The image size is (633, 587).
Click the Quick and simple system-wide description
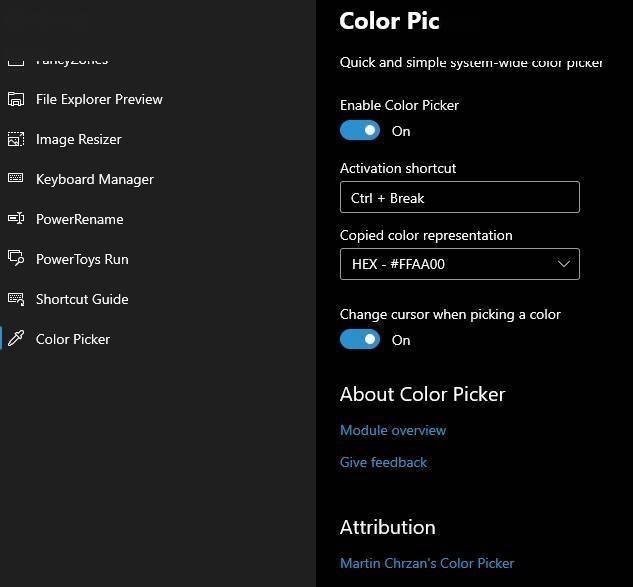coord(471,63)
